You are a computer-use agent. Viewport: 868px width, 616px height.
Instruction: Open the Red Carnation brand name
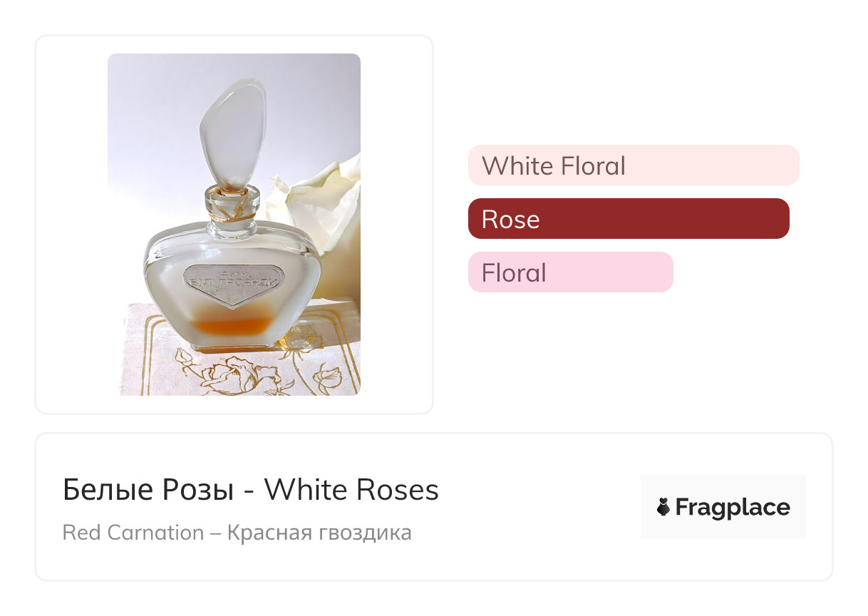pyautogui.click(x=133, y=533)
